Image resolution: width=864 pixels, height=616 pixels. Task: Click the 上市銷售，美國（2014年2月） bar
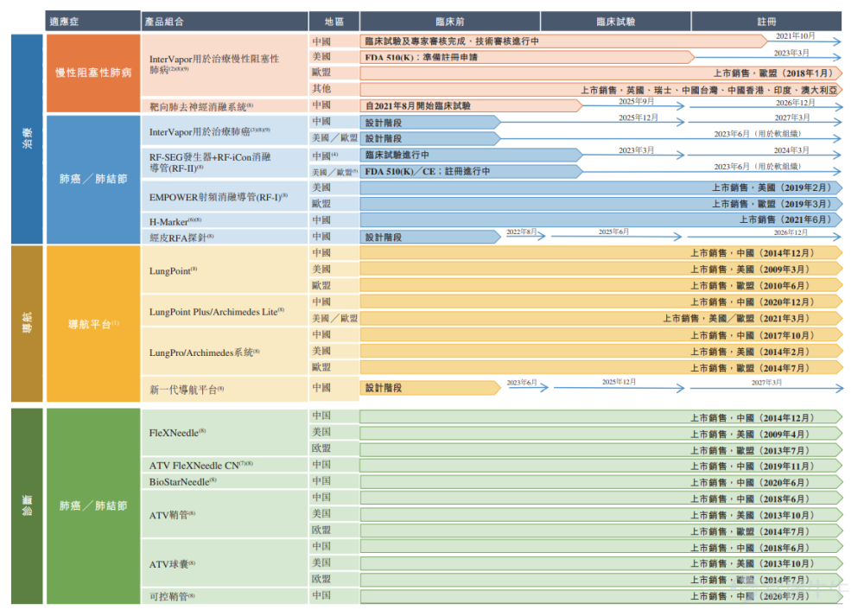[601, 352]
